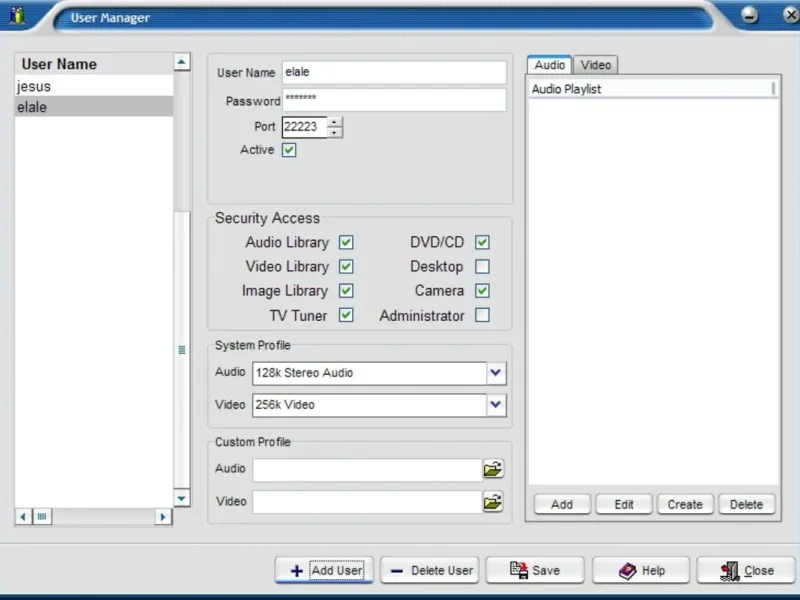This screenshot has width=800, height=600.
Task: Click the app icon in title bar
Action: pyautogui.click(x=17, y=15)
